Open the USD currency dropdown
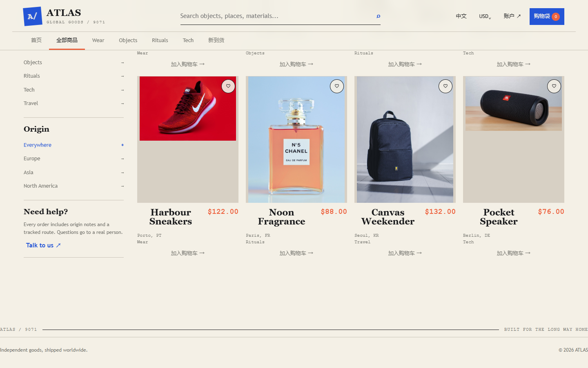The image size is (588, 368). point(485,16)
